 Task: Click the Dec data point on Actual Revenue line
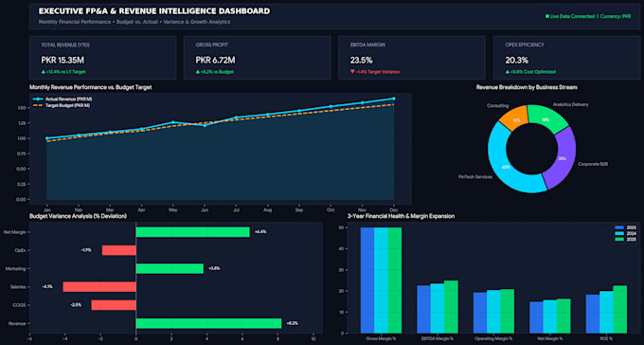pyautogui.click(x=393, y=99)
